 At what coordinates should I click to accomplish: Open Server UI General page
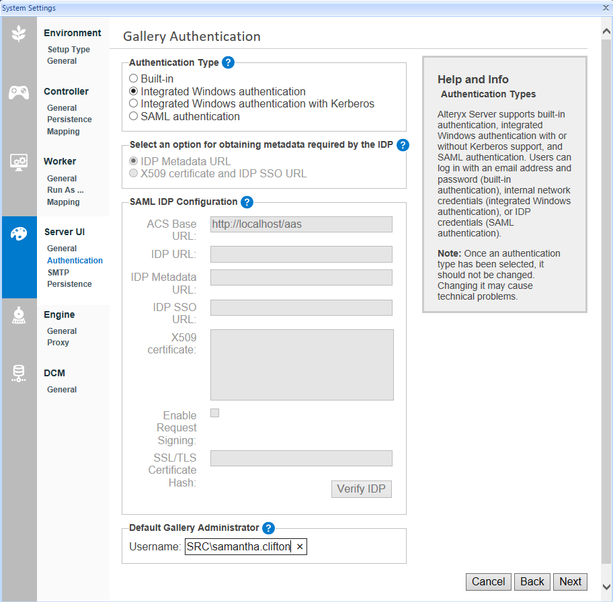[62, 248]
